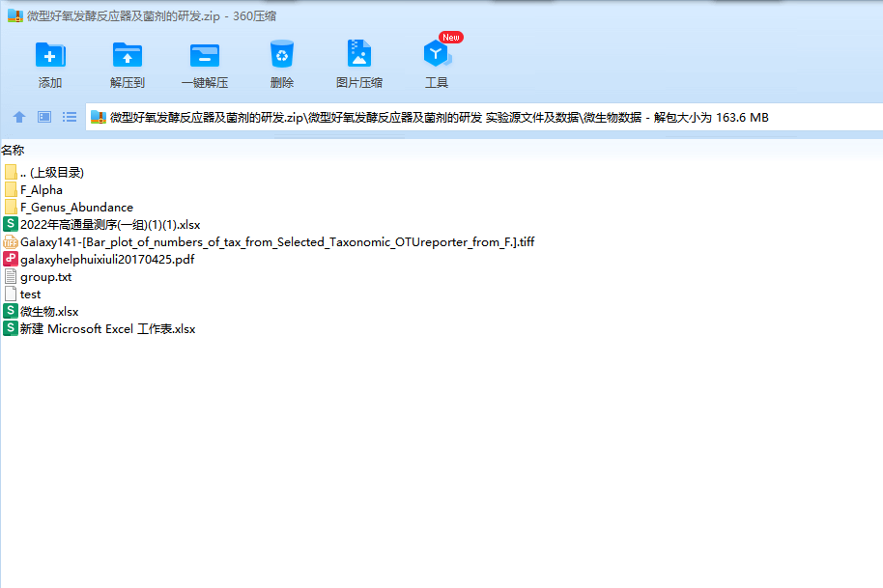883x588 pixels.
Task: Click the 解压到 label text
Action: [x=128, y=83]
